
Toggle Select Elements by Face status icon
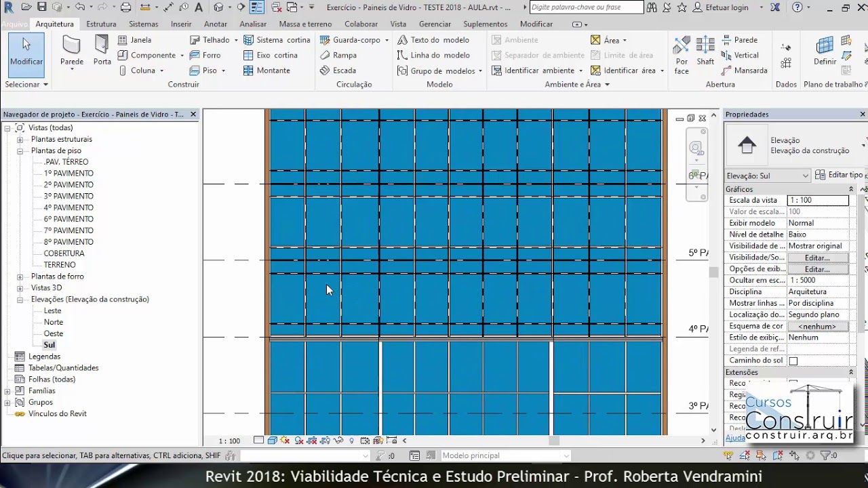(778, 455)
